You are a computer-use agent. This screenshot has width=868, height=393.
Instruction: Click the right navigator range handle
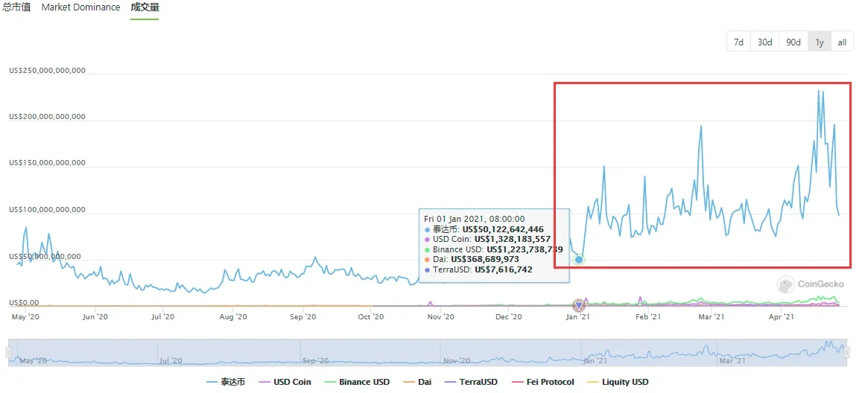(x=847, y=353)
